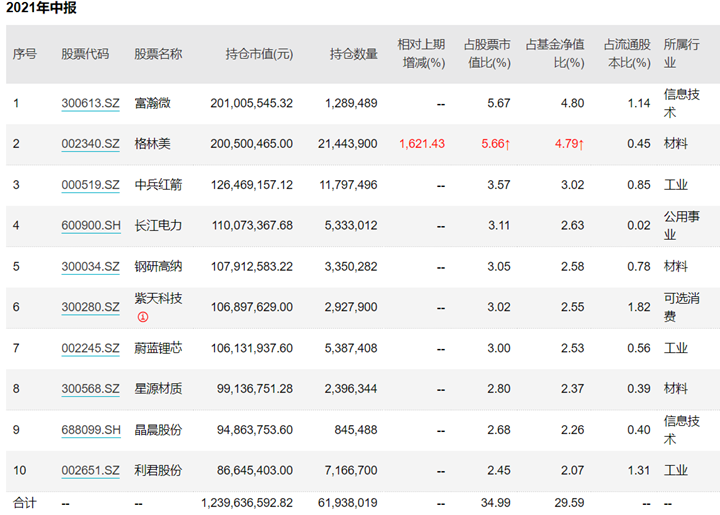Screen dimensions: 720x515
Task: Click the 股票代码 column header
Action: tap(85, 54)
